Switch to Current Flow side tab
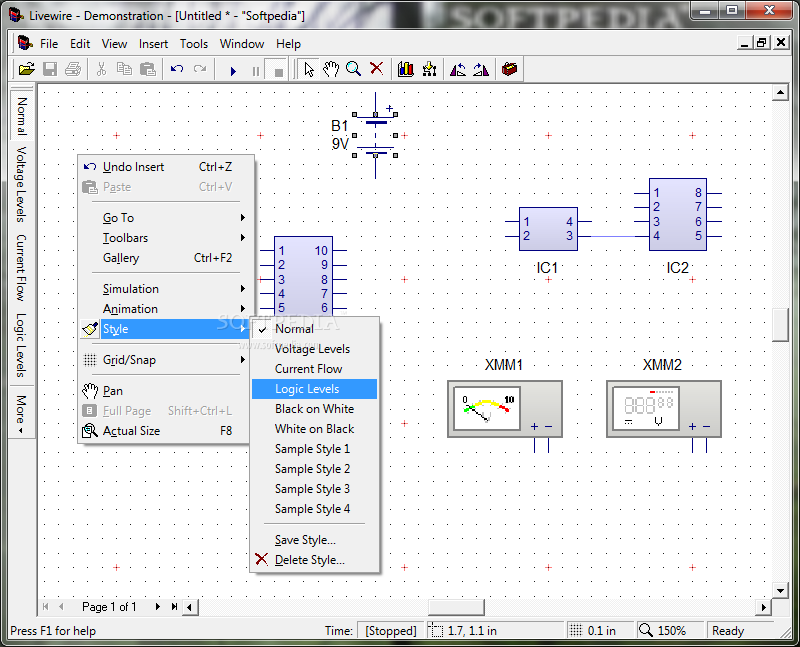The width and height of the screenshot is (800, 647). point(21,268)
